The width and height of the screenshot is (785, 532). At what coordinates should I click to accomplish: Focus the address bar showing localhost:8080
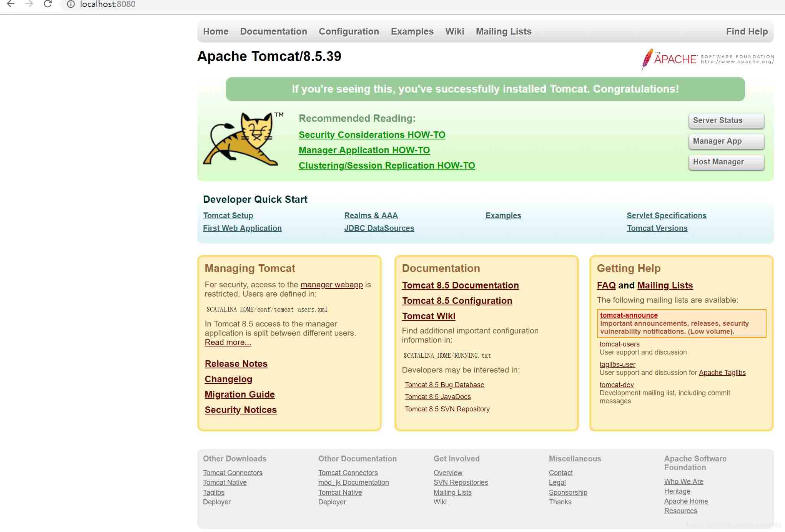(423, 4)
